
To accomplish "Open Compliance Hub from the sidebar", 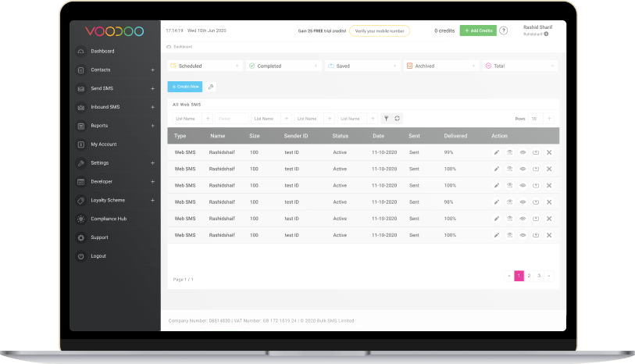I will (x=109, y=219).
